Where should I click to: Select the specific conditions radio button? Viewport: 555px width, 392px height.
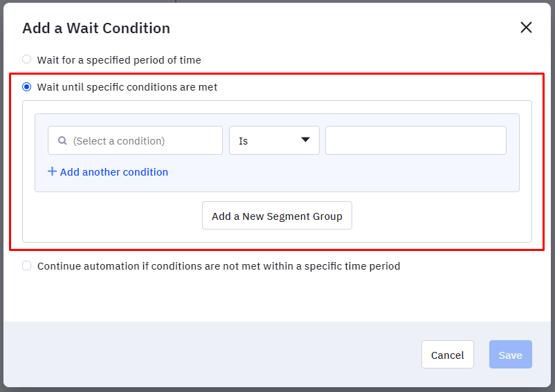pos(26,86)
